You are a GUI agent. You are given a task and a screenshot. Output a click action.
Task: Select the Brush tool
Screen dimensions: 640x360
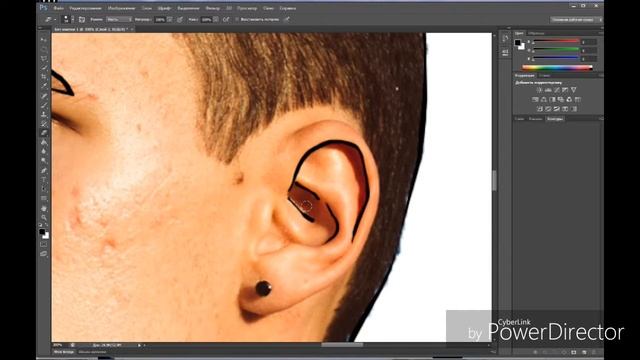[x=44, y=105]
